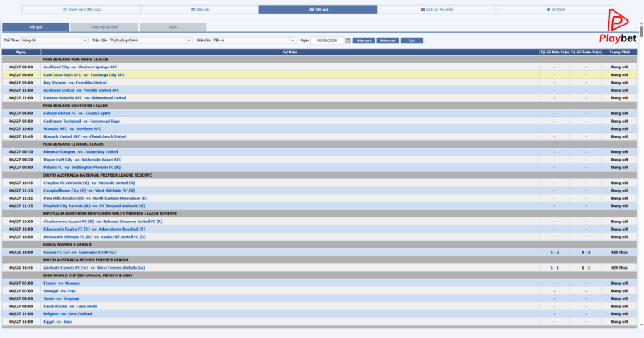644x338 pixels.
Task: Click the Playbet logo
Action: click(618, 26)
